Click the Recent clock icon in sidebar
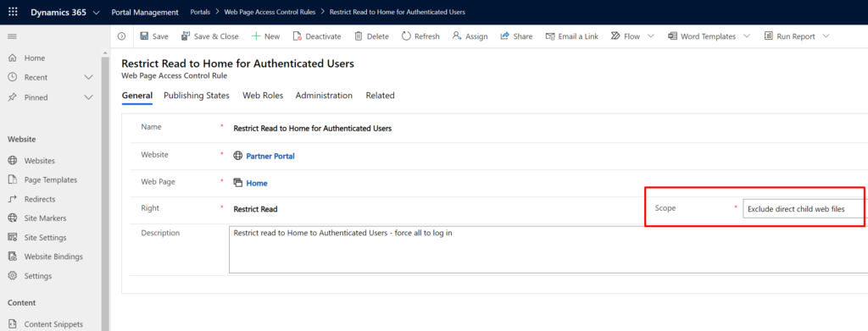The height and width of the screenshot is (331, 868). click(x=12, y=77)
